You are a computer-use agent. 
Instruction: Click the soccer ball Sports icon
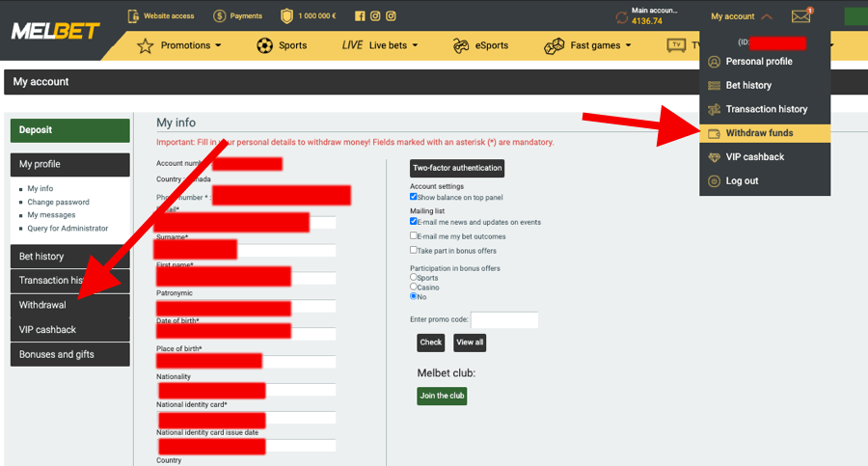pyautogui.click(x=264, y=45)
